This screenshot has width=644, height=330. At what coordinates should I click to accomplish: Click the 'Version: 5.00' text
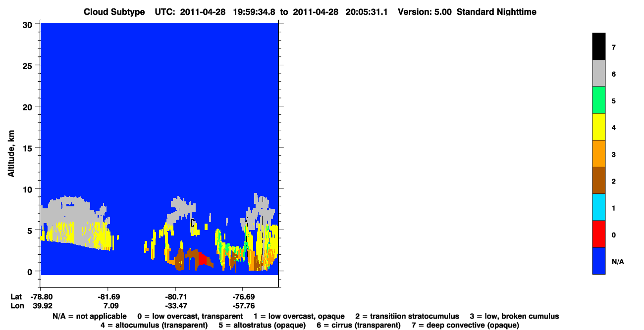point(424,12)
